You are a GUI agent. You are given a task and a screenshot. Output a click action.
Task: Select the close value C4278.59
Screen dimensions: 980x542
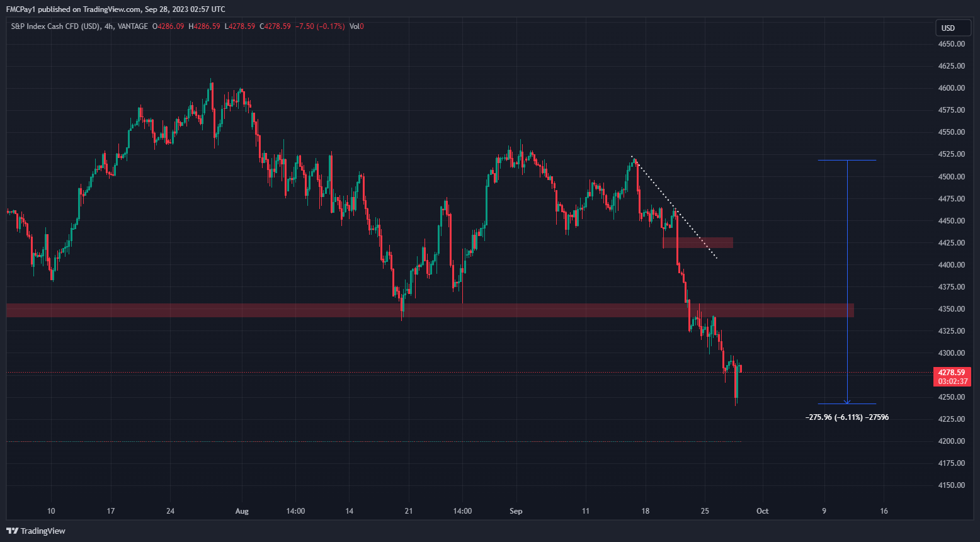pyautogui.click(x=275, y=26)
